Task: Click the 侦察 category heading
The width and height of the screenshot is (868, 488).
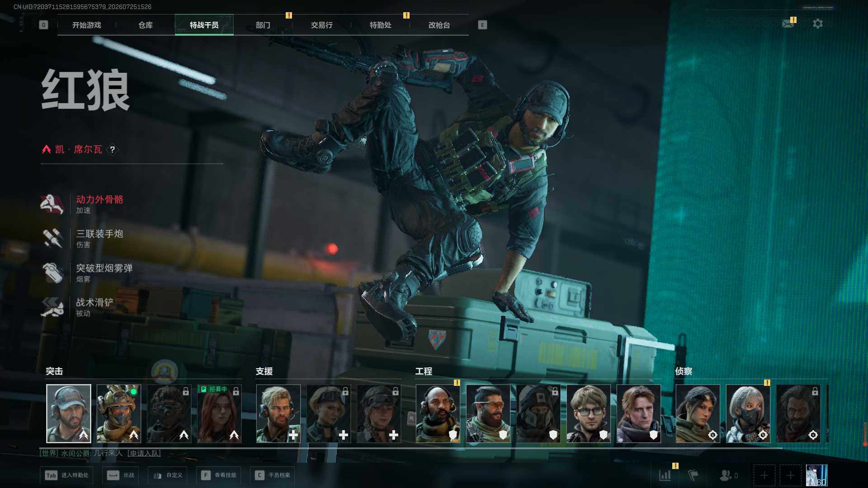Action: [x=684, y=371]
